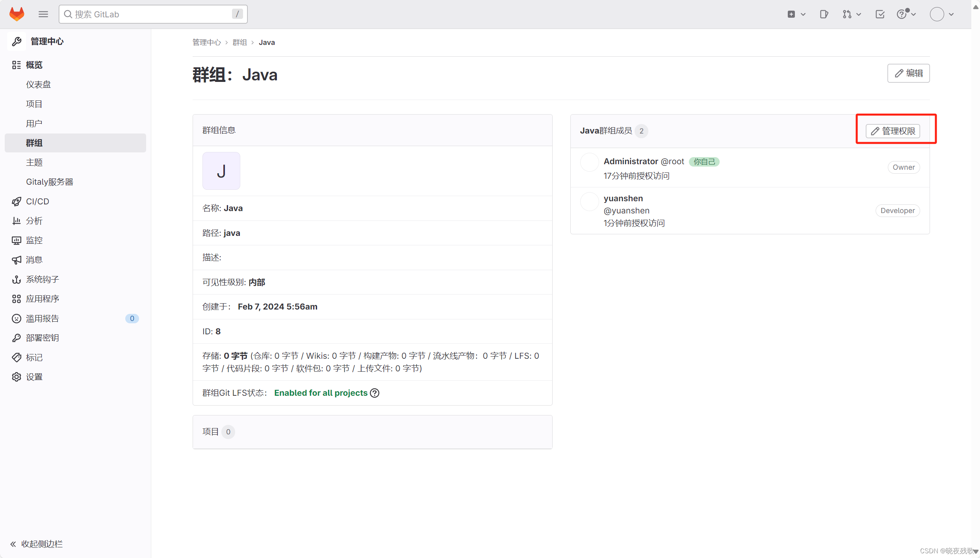The image size is (980, 558).
Task: Click the 路径: java row
Action: coord(372,233)
